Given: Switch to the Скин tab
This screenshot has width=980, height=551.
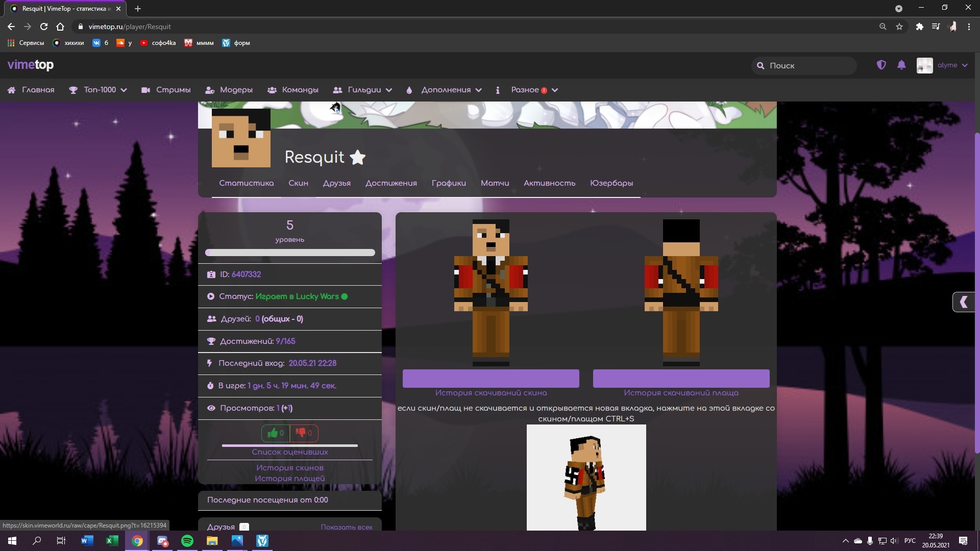Looking at the screenshot, I should (298, 183).
